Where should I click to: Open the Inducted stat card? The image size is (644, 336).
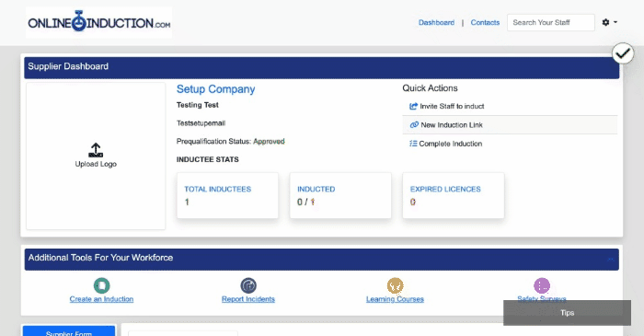click(340, 195)
